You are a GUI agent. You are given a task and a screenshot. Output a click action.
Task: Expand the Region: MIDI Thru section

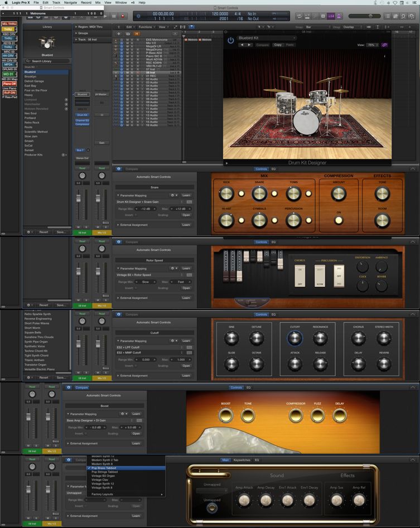[76, 27]
